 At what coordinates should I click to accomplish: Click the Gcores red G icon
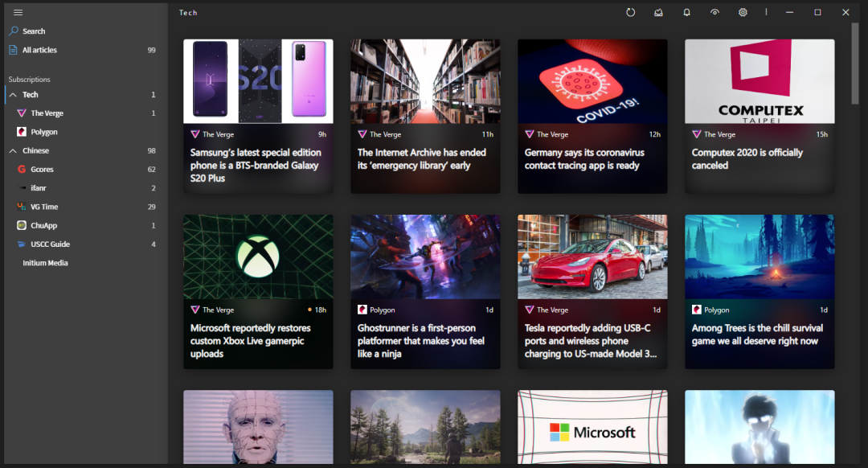22,169
